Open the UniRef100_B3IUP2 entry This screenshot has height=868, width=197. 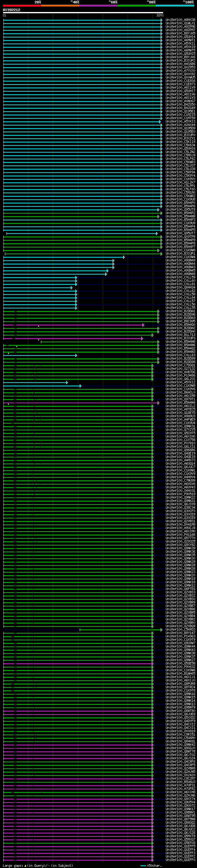(x=180, y=60)
